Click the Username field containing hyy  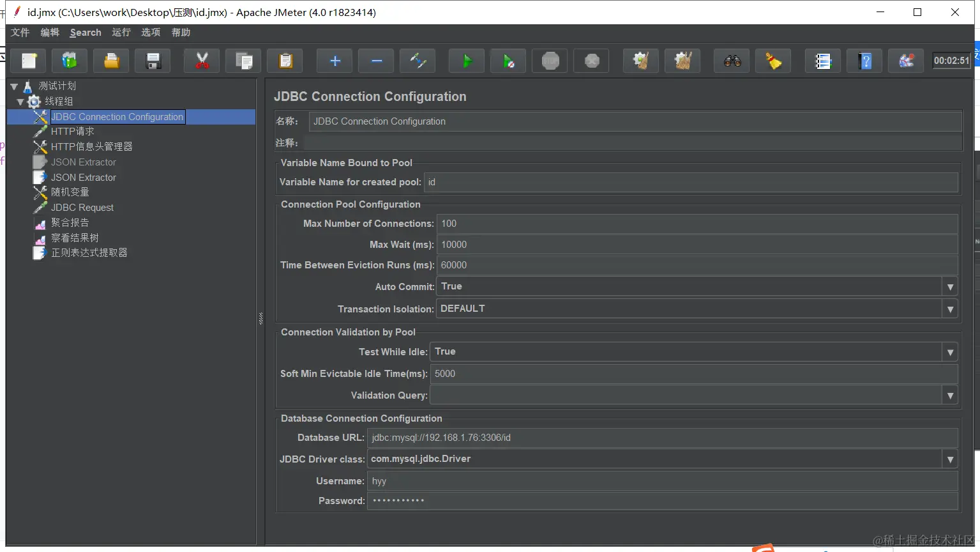pyautogui.click(x=663, y=481)
